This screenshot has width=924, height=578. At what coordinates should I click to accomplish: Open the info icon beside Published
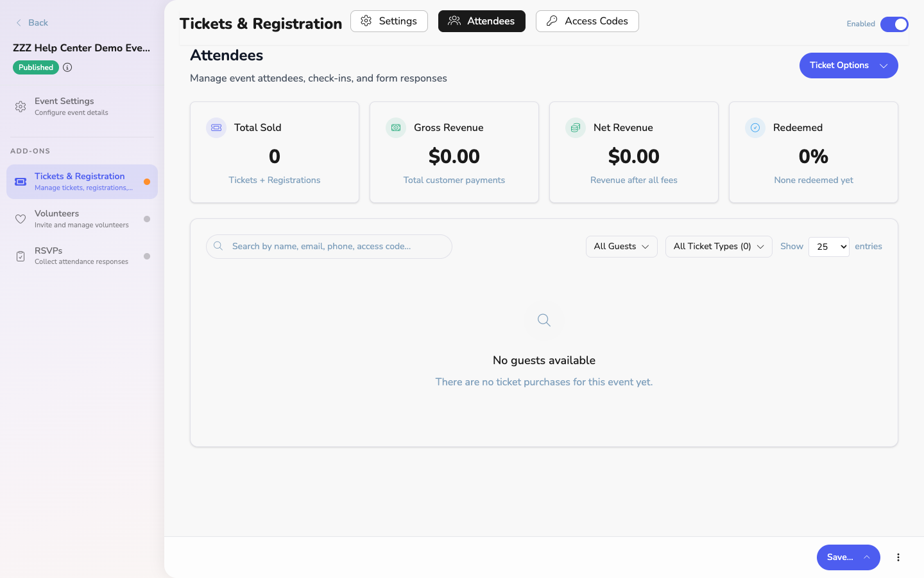click(67, 67)
